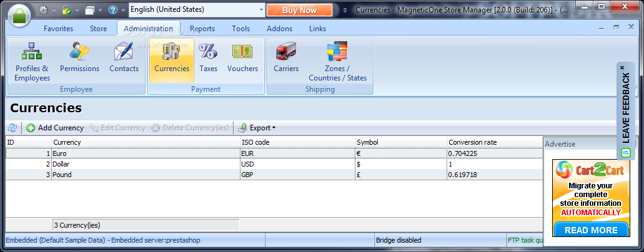Click the Cart2Cart advertisement banner logo
The width and height of the screenshot is (644, 252).
tap(591, 169)
